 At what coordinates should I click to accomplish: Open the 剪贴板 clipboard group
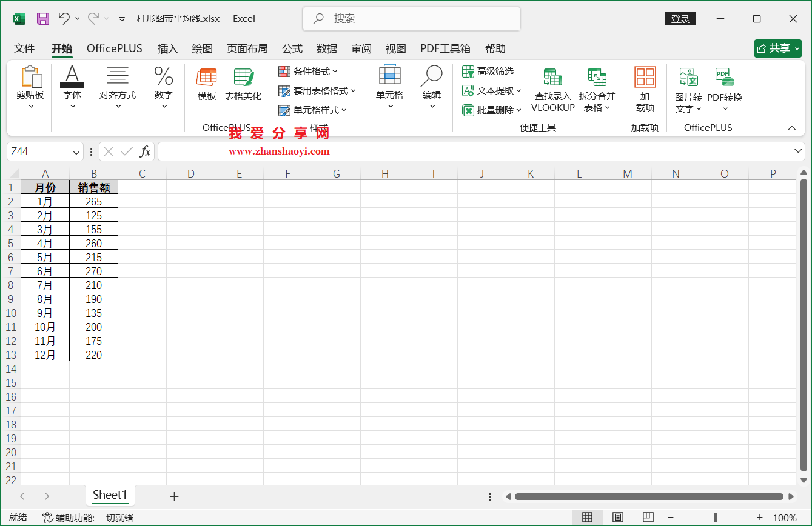[30, 89]
